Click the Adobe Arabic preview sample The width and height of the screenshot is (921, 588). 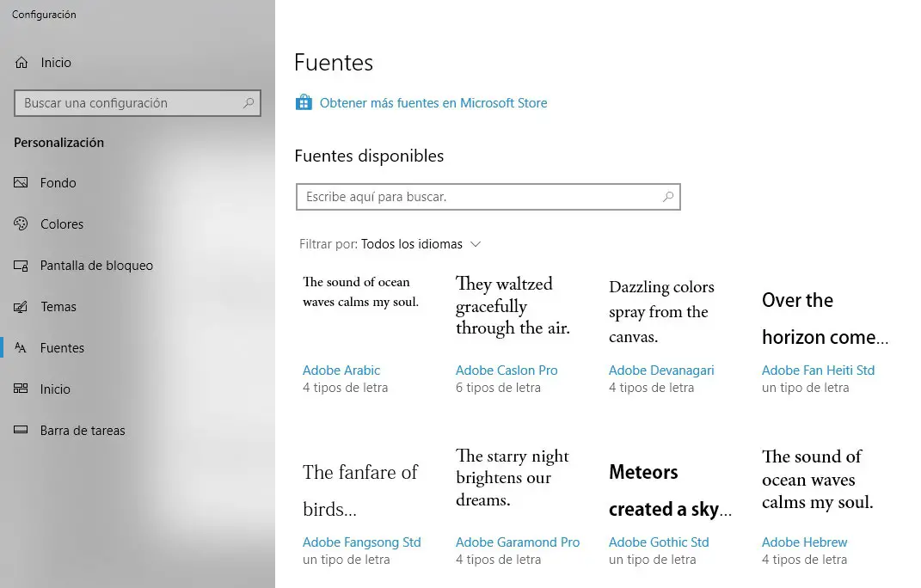[x=360, y=292]
